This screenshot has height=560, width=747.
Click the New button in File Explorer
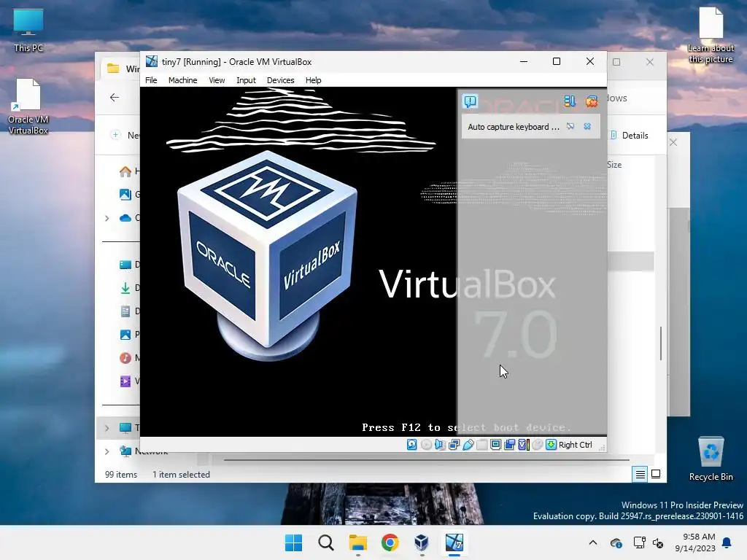point(125,135)
